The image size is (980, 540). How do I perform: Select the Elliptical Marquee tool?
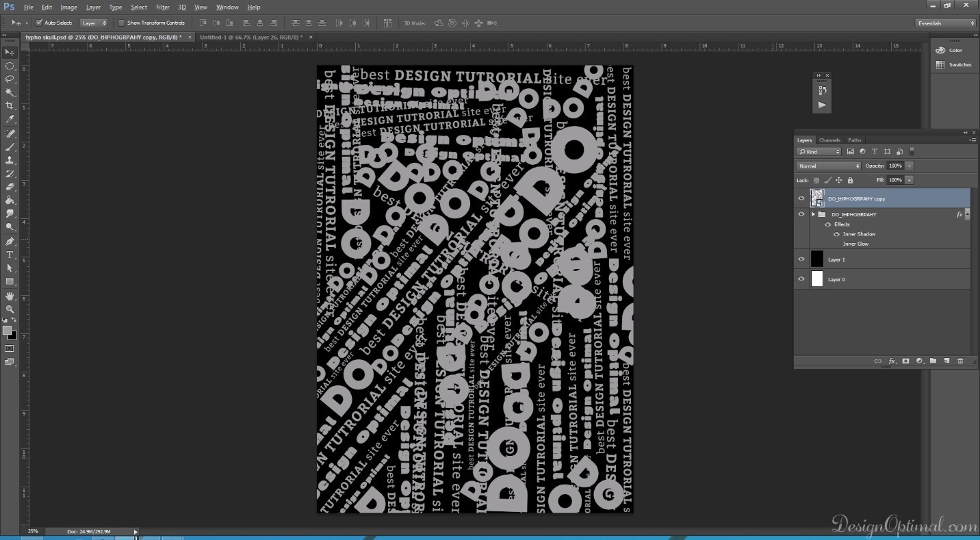(10, 66)
